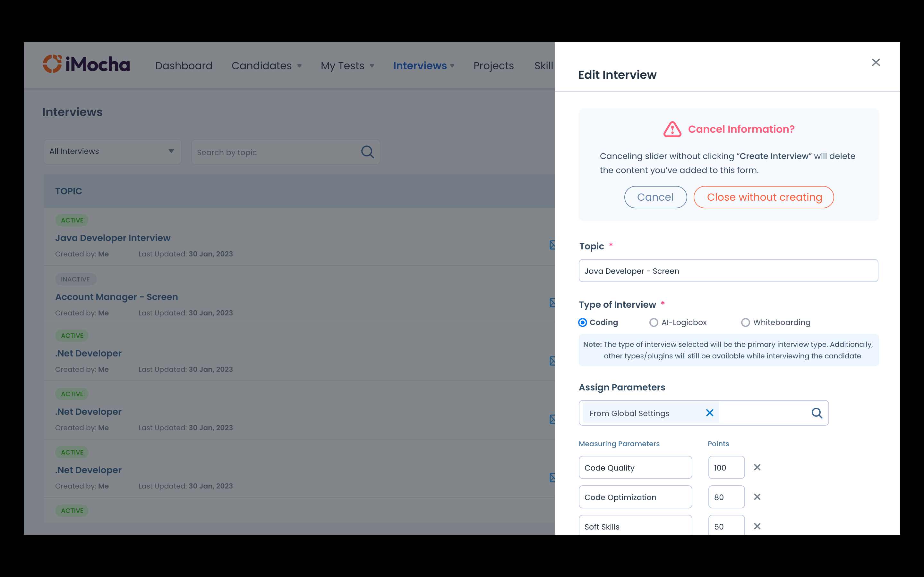Click the search magnifier in topic search
924x577 pixels.
coord(367,152)
